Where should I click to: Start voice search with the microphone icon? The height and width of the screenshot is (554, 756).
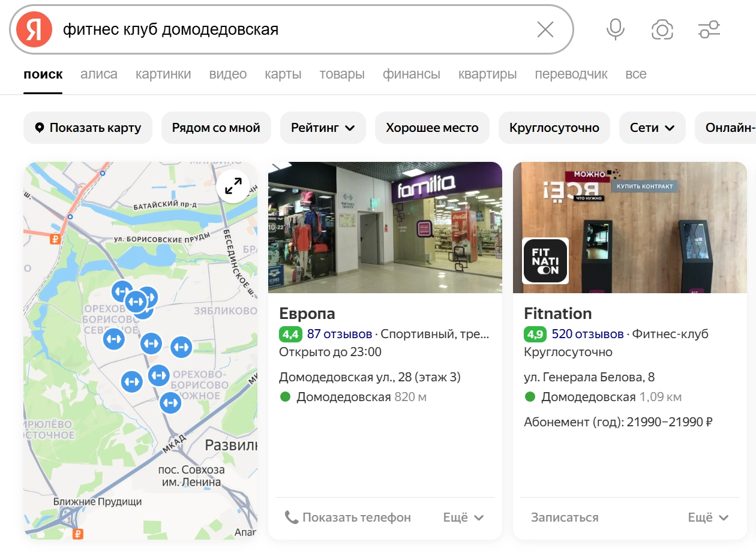point(616,29)
